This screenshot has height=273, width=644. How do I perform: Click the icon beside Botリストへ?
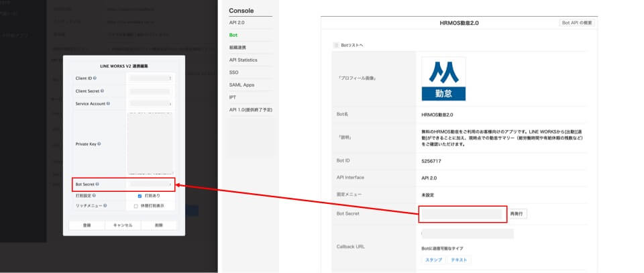pos(336,45)
